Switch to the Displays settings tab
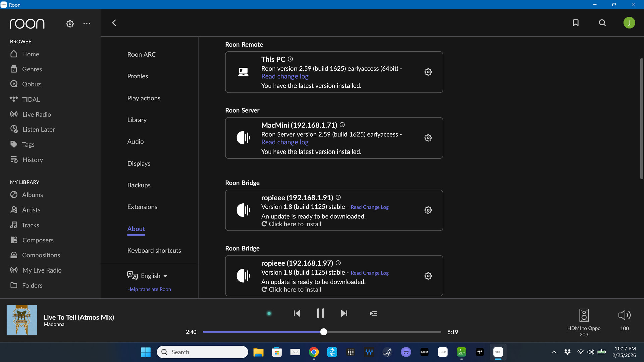 point(139,163)
